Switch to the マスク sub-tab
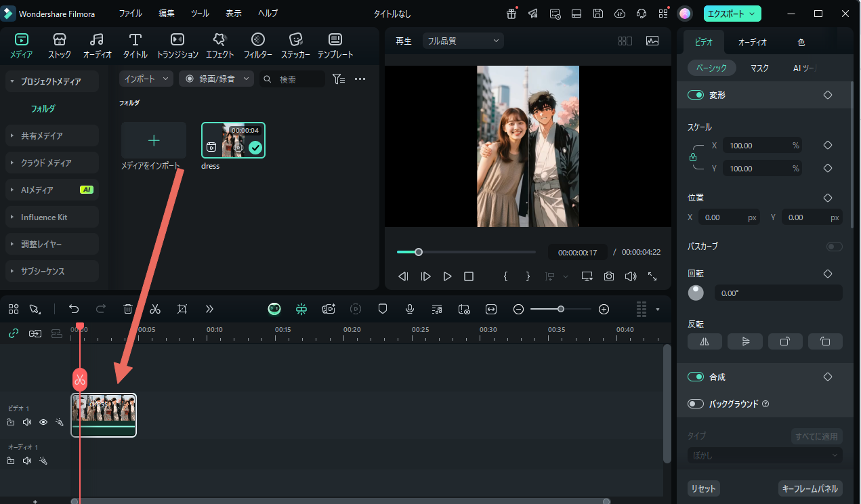Screen dimensions: 861x504 (759, 68)
